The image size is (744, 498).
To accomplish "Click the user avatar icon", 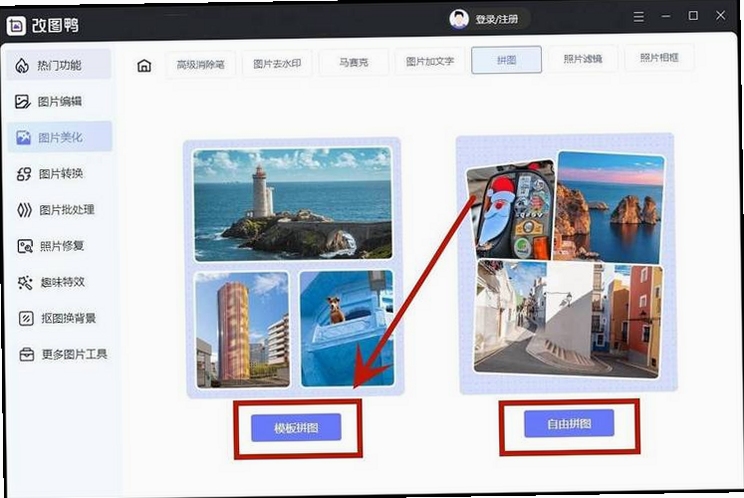I will (x=459, y=19).
